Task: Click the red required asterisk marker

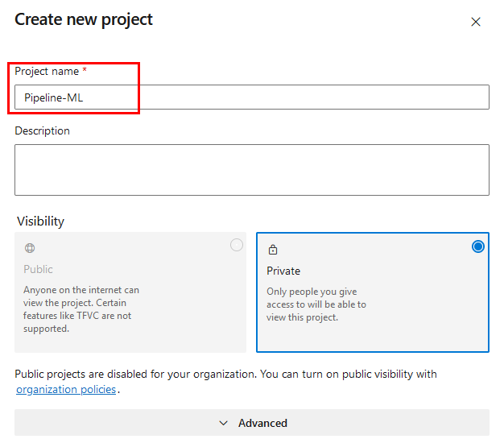Action: (x=85, y=72)
